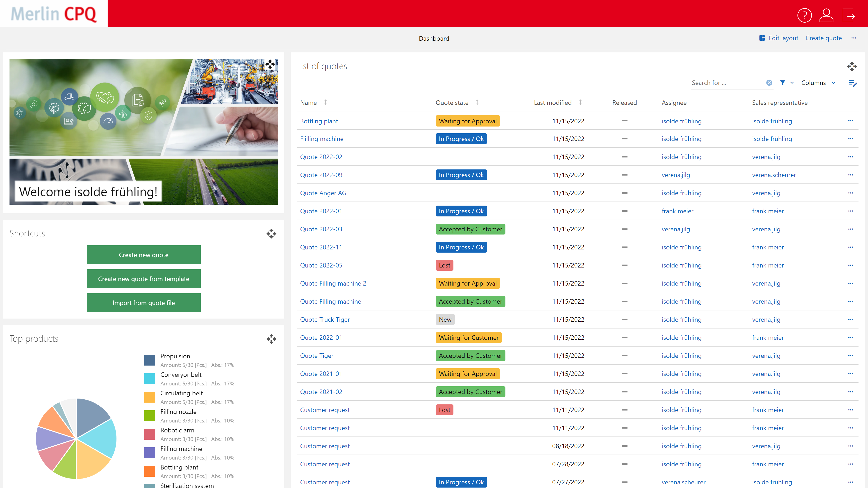Click the move handle on the Shortcuts widget
Screen dimensions: 868x488
pos(271,233)
